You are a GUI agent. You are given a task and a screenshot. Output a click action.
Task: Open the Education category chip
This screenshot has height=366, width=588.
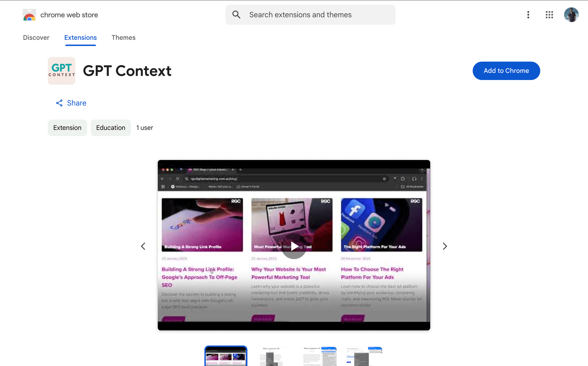coord(111,128)
